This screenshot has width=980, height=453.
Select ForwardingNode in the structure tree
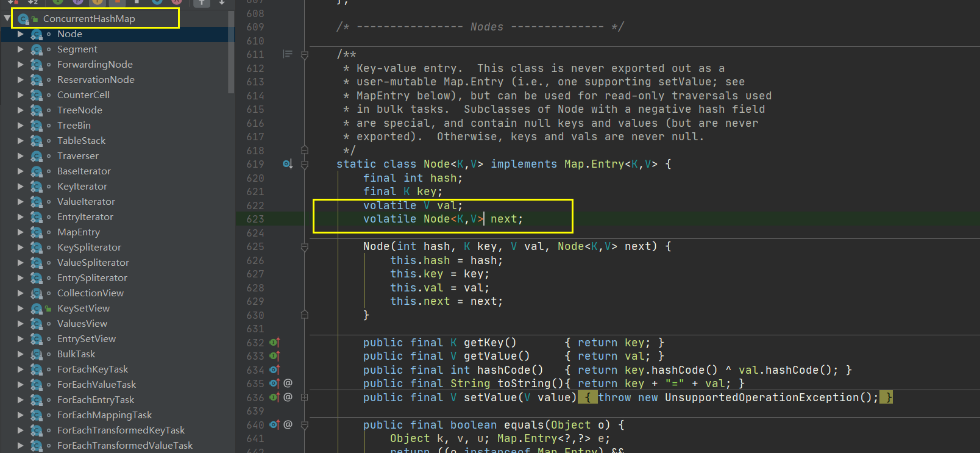point(95,65)
